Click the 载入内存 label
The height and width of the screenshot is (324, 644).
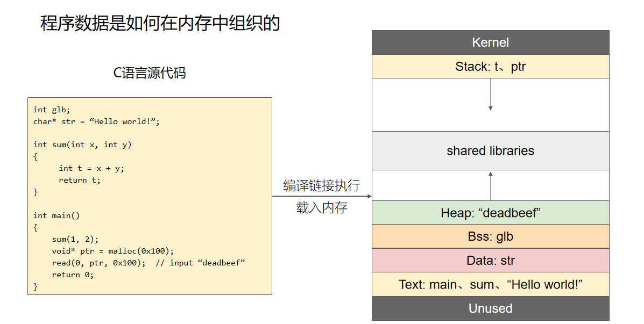pos(322,208)
